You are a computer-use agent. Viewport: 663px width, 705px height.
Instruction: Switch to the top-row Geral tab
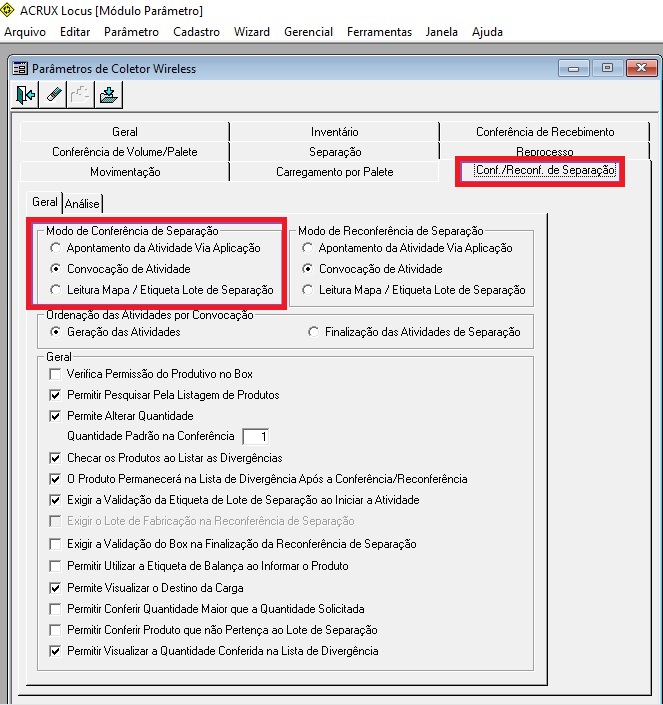coord(125,132)
